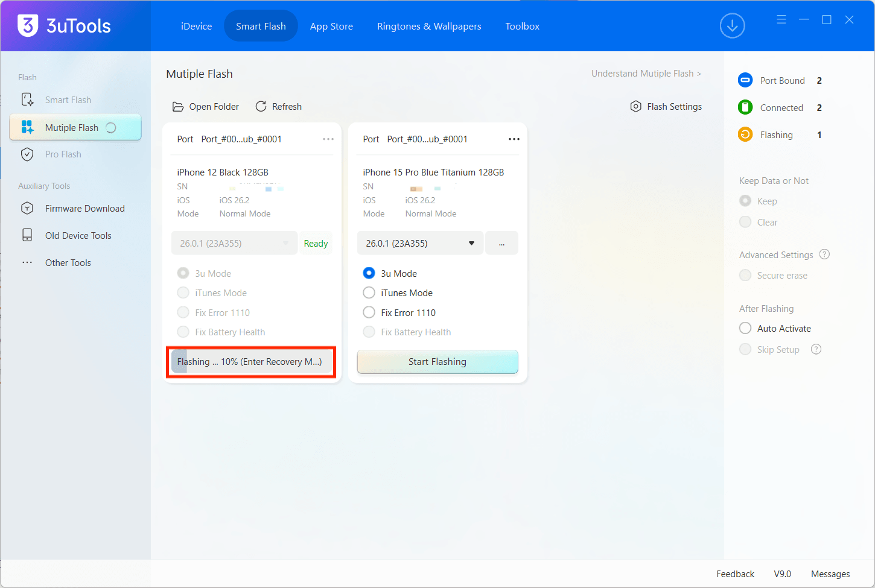This screenshot has height=588, width=875.
Task: Select Auto Activate under After Flashing
Action: [x=745, y=328]
